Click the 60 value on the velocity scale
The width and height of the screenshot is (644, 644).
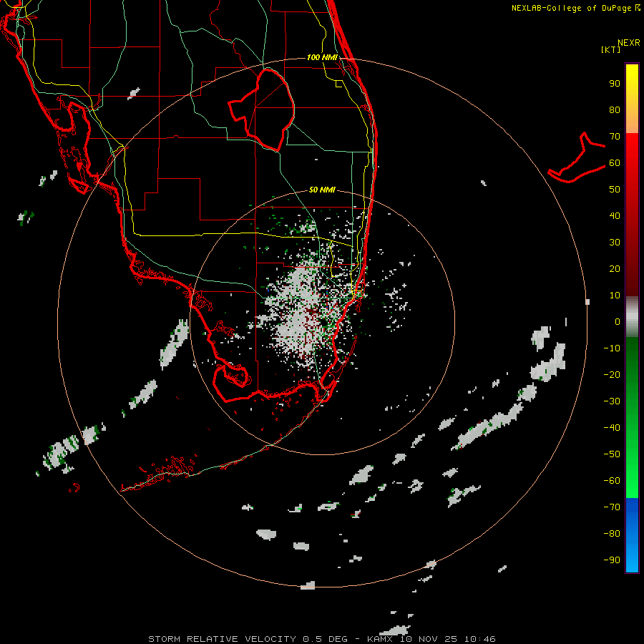[x=615, y=162]
